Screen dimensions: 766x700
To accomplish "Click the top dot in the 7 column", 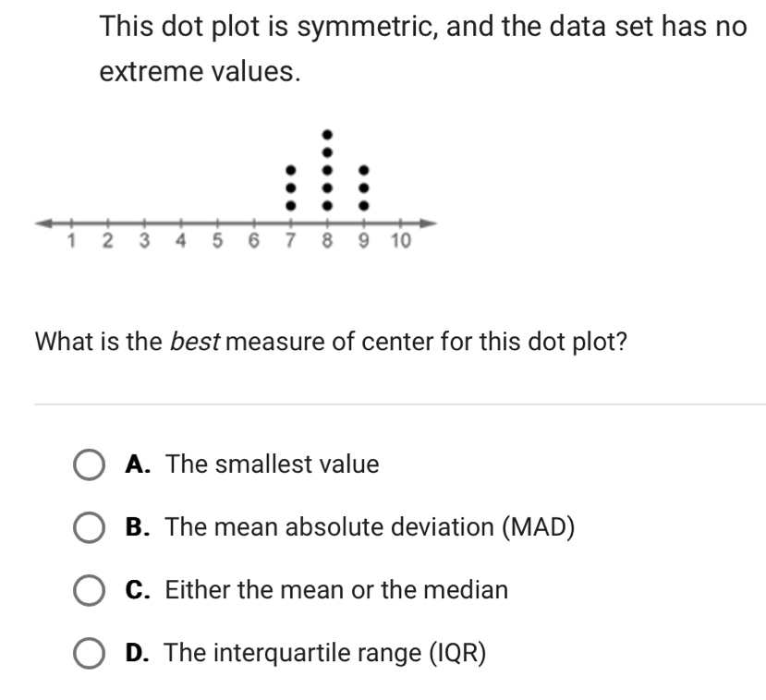I will (289, 170).
